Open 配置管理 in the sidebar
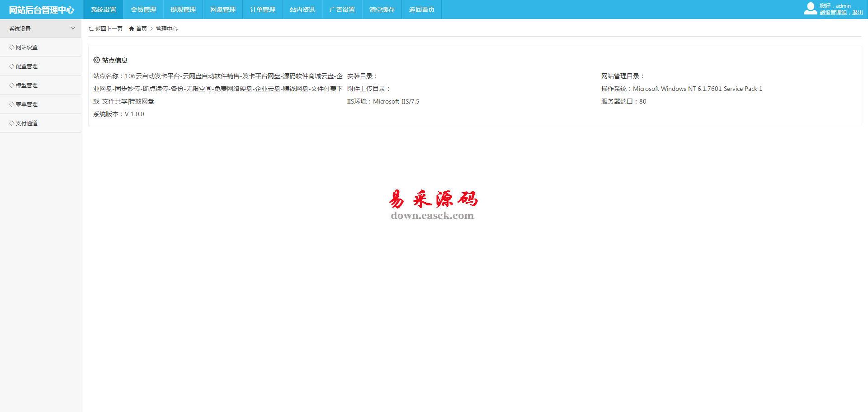Image resolution: width=868 pixels, height=412 pixels. (x=27, y=66)
